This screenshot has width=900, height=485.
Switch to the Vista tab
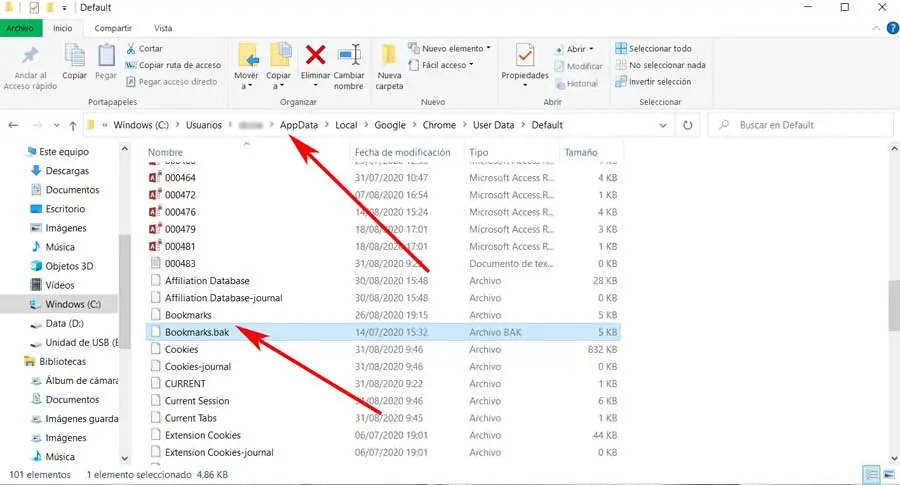pyautogui.click(x=163, y=28)
